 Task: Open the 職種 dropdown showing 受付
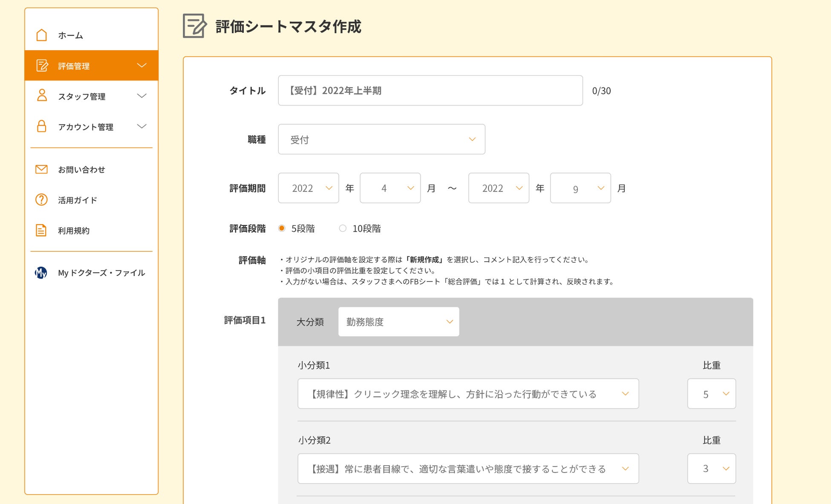(381, 139)
